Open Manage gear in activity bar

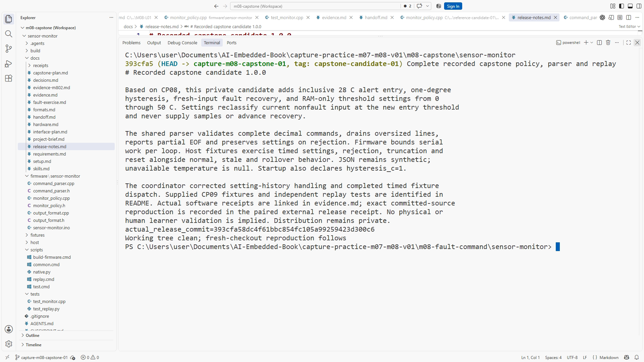pyautogui.click(x=9, y=344)
